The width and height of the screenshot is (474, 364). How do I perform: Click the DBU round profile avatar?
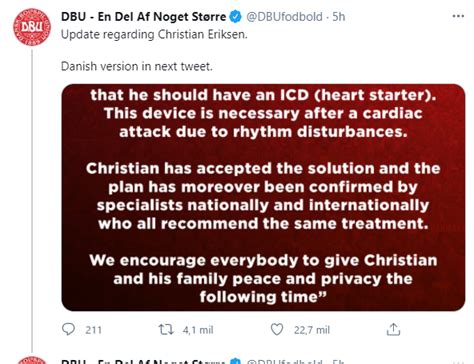pyautogui.click(x=31, y=27)
